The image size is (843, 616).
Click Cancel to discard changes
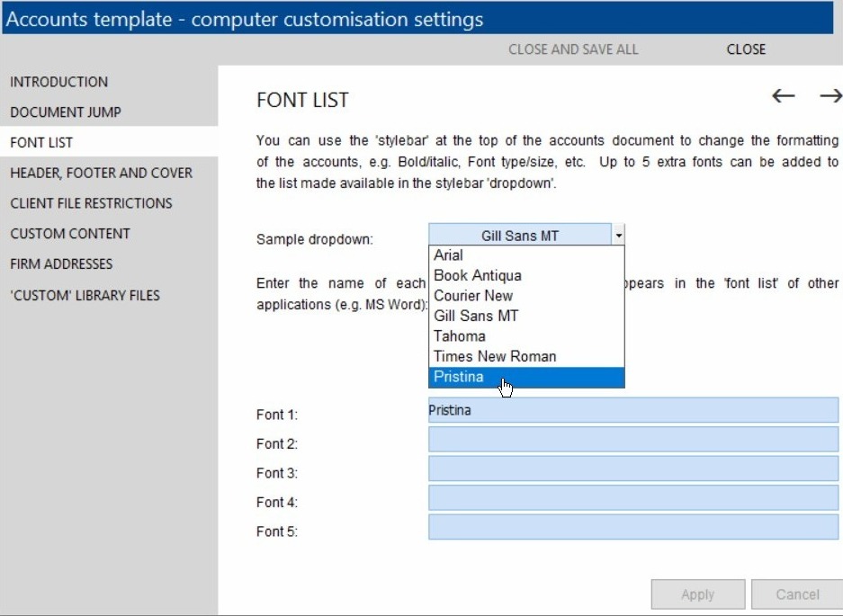coord(797,594)
